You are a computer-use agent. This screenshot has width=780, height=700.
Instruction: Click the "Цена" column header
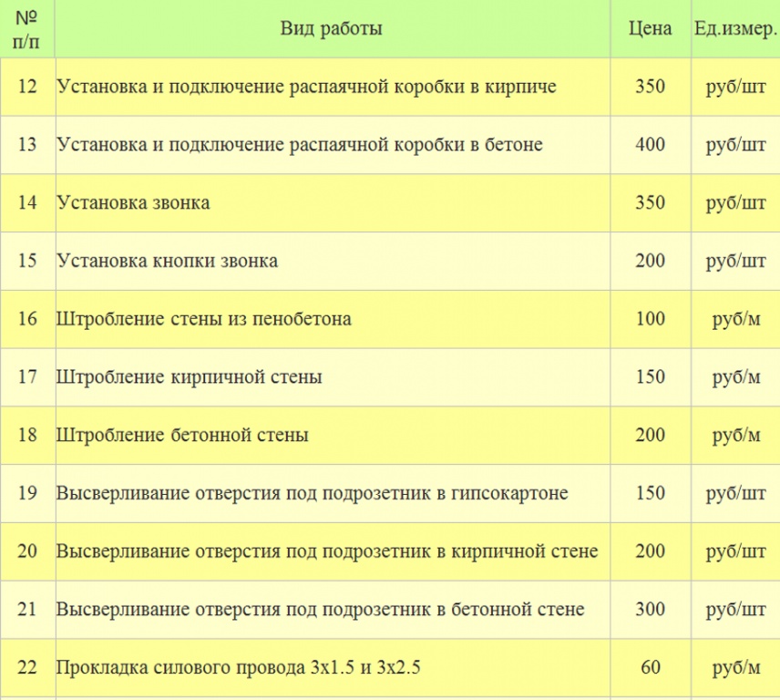(651, 28)
